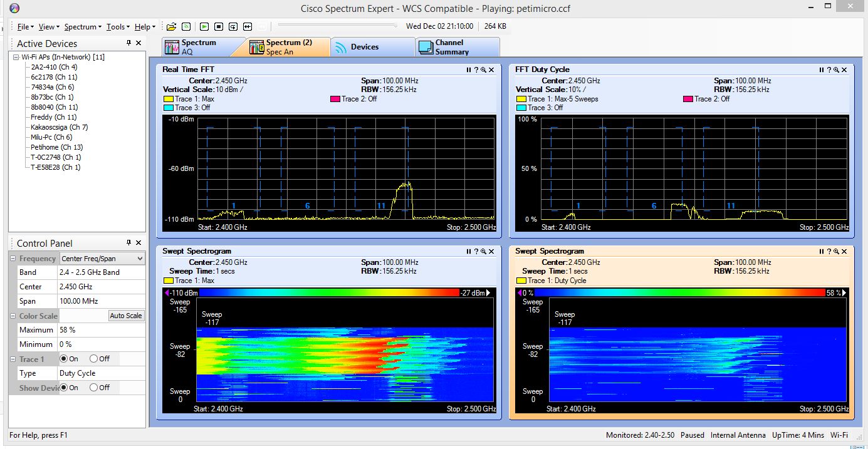
Task: Click the -110 dBm to -27 dBm color scale bar
Action: [x=329, y=292]
